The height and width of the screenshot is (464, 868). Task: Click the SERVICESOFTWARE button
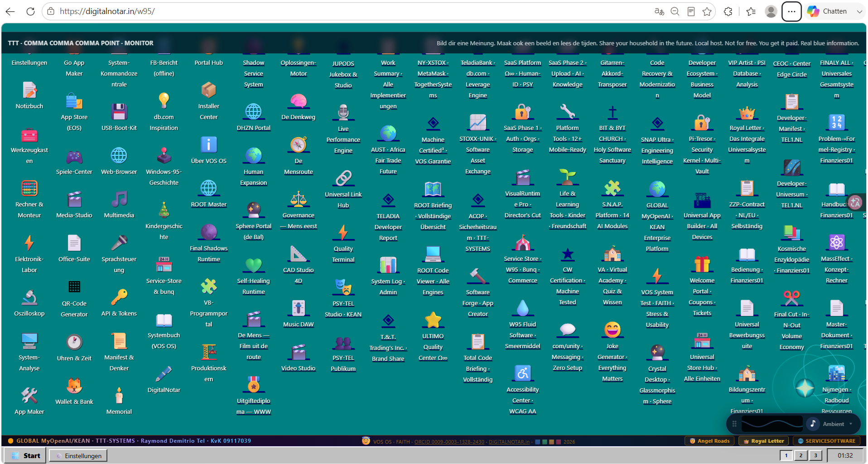(x=826, y=441)
